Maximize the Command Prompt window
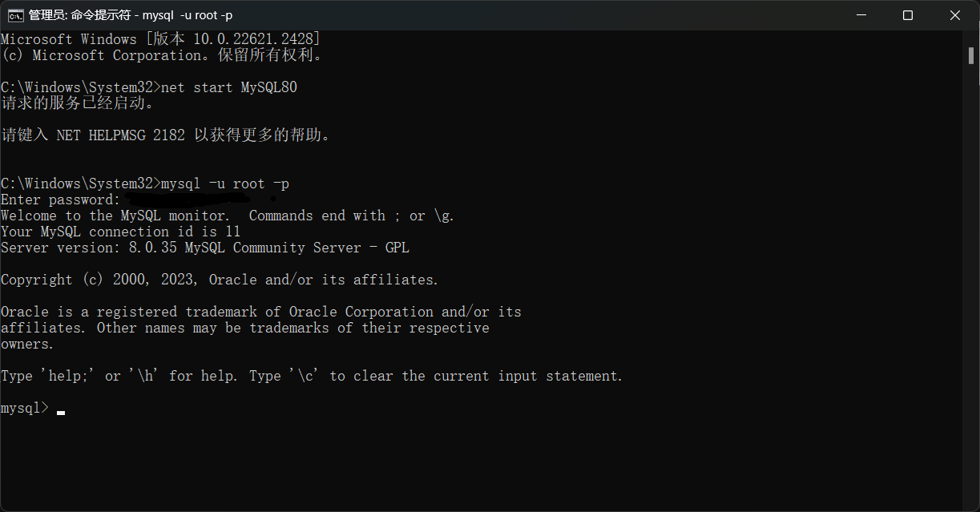 [x=907, y=15]
